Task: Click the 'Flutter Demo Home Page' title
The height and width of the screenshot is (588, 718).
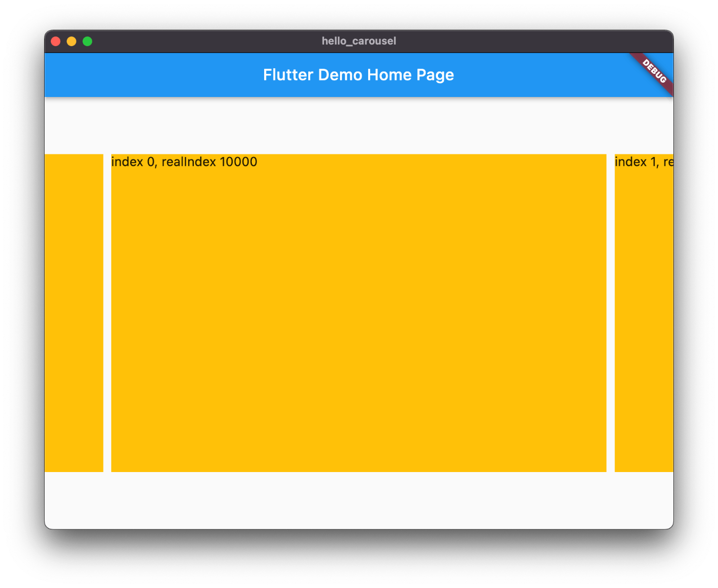Action: [x=358, y=75]
